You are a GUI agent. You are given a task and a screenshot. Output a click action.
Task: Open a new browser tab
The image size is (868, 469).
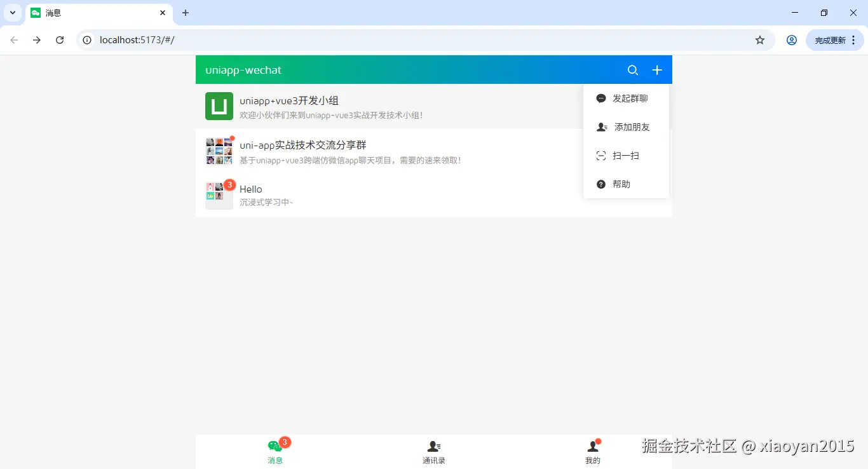pos(186,13)
